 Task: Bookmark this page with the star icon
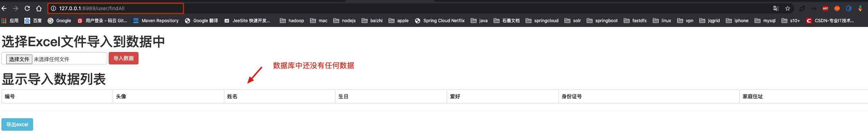pos(788,8)
